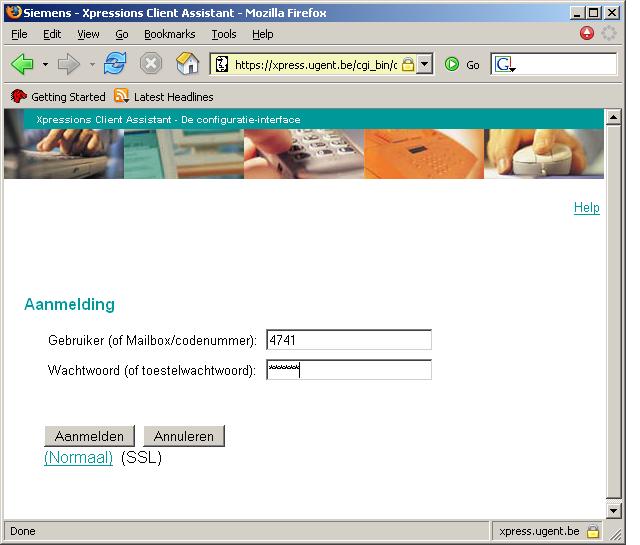Maximize the Firefox window
Screen dimensions: 640x545
[x=594, y=13]
